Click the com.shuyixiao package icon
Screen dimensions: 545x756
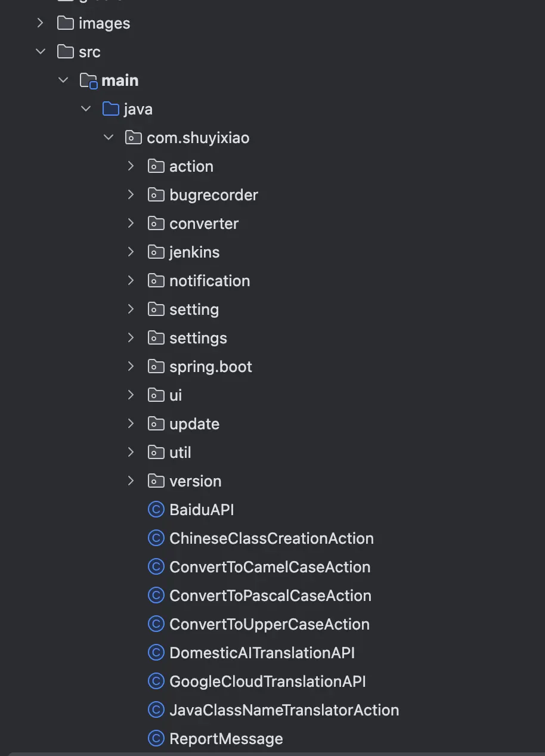134,138
